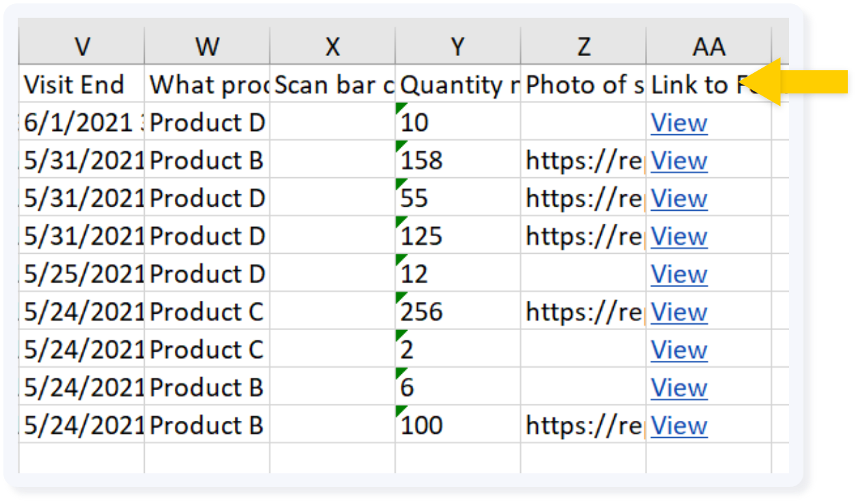The width and height of the screenshot is (858, 504).
Task: Click View link beside quantity 55
Action: (x=678, y=198)
